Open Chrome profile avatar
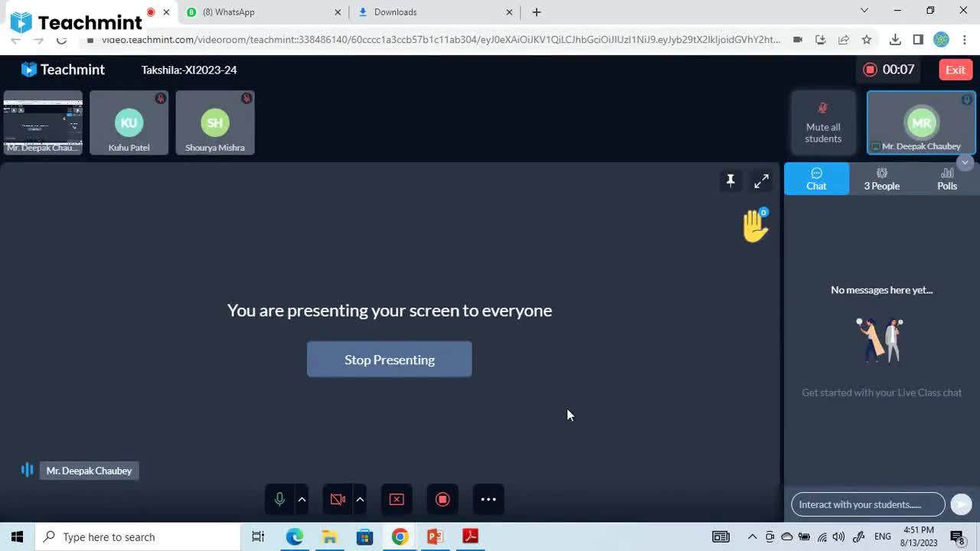The height and width of the screenshot is (551, 980). click(x=942, y=40)
